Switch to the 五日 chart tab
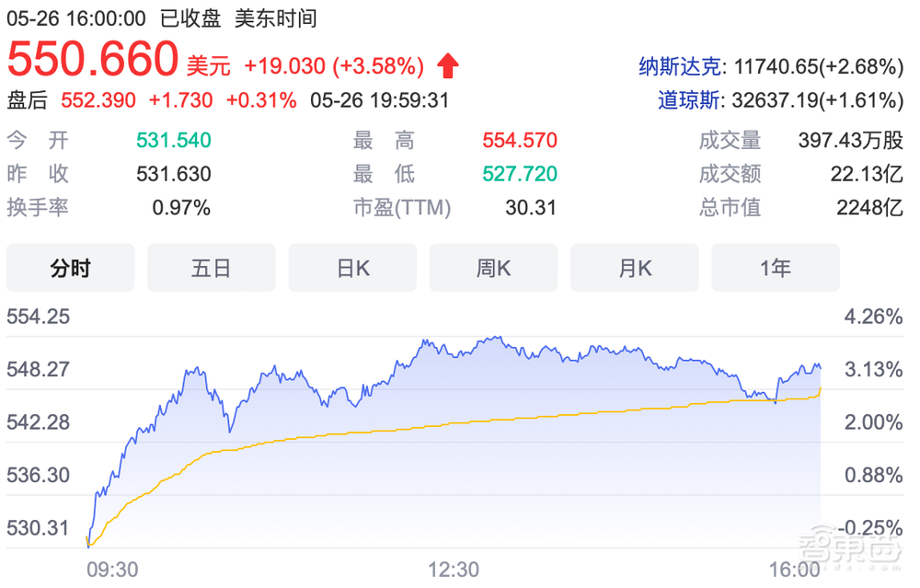The image size is (920, 588). [x=211, y=267]
